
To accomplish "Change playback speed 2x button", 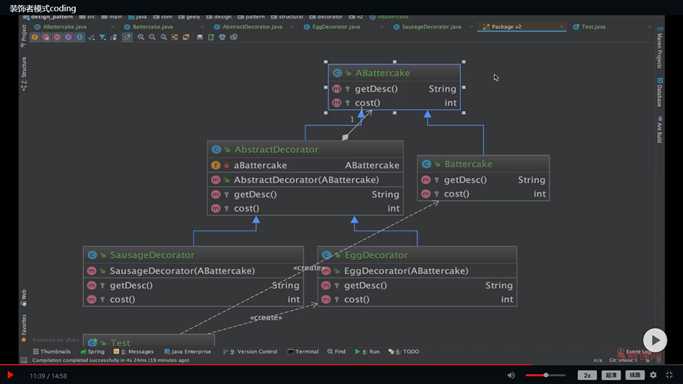I will pos(587,375).
